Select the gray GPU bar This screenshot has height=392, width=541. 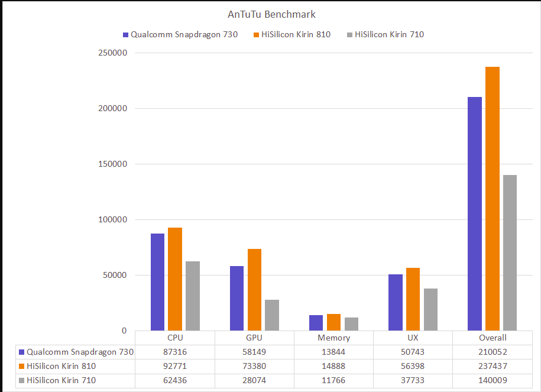coord(272,315)
